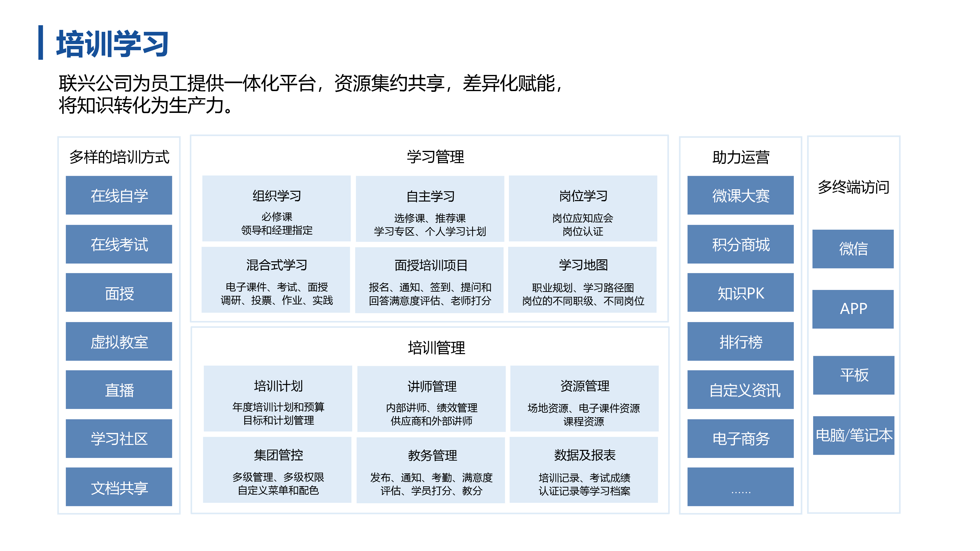
Task: Click the 文档共享 box
Action: click(119, 487)
